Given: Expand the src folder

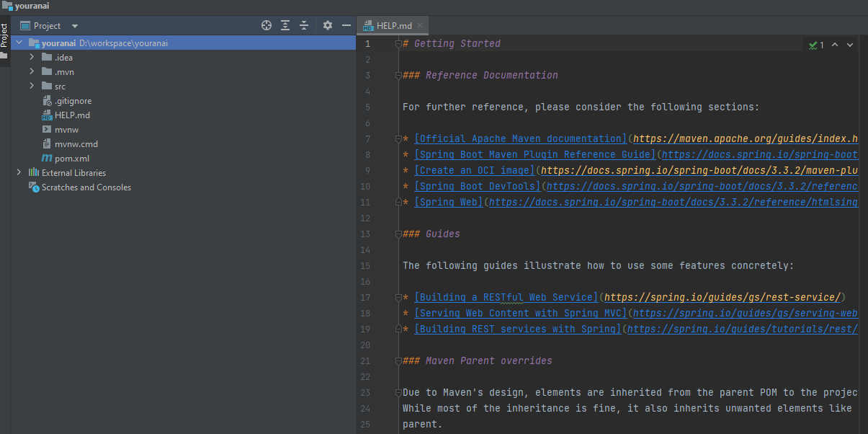Looking at the screenshot, I should [x=32, y=87].
